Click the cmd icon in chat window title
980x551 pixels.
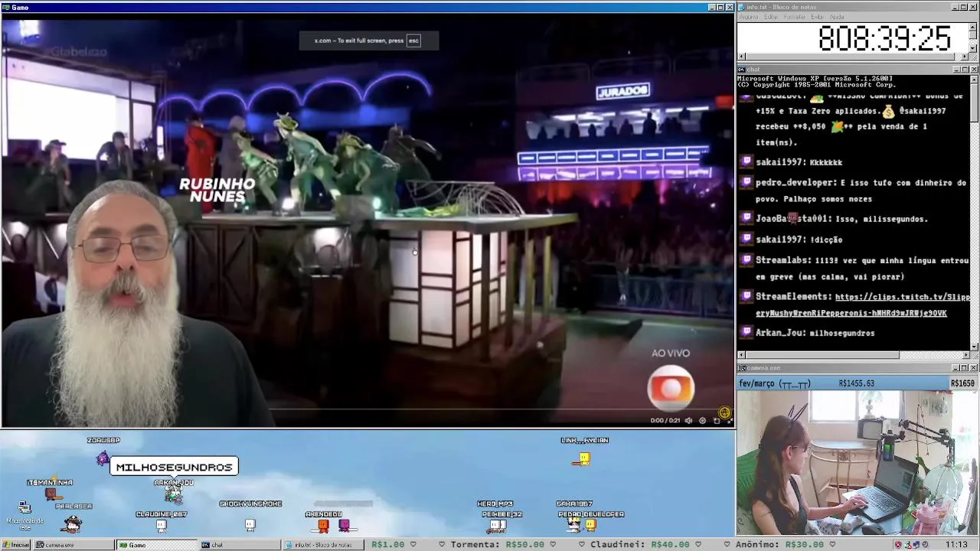(x=742, y=70)
